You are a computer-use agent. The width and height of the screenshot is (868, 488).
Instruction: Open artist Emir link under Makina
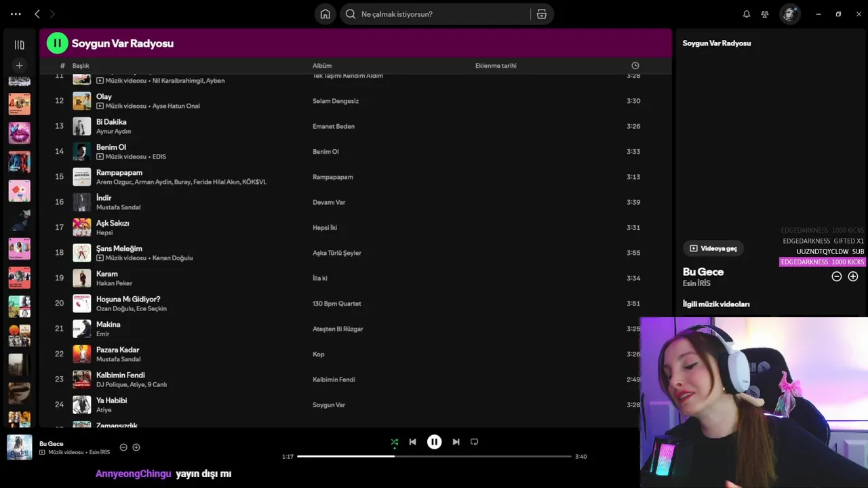coord(102,333)
